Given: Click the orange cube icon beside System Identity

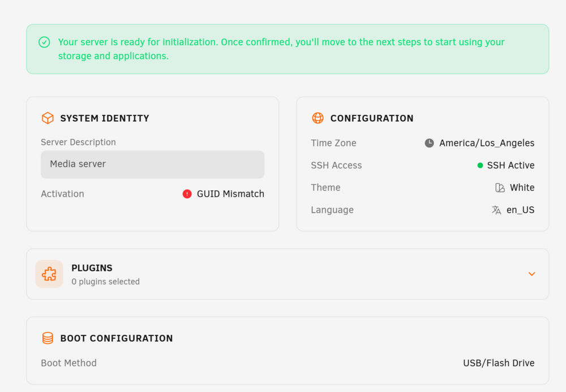Looking at the screenshot, I should pyautogui.click(x=48, y=118).
